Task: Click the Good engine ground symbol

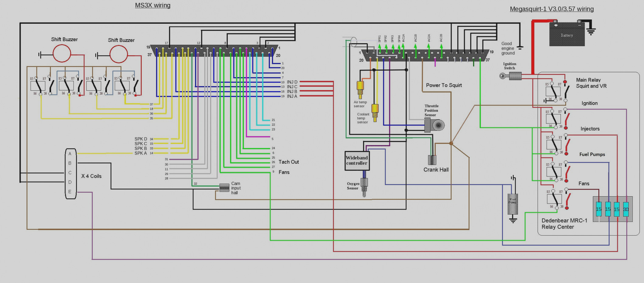Action: pos(520,47)
